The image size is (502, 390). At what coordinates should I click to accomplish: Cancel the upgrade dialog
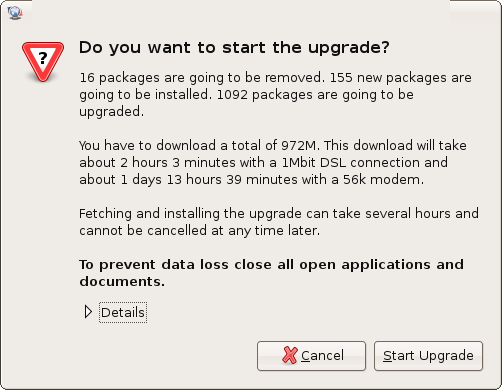311,356
